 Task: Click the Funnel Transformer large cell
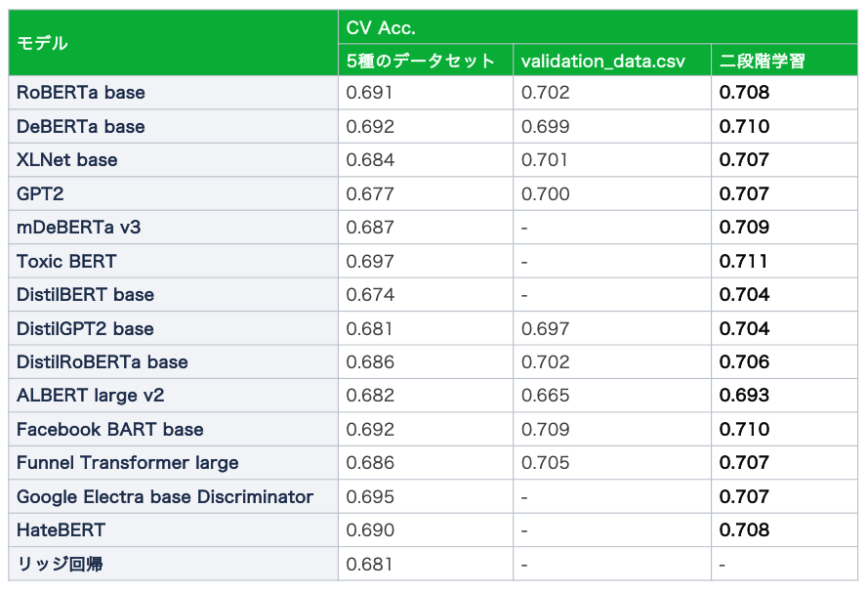point(173,463)
